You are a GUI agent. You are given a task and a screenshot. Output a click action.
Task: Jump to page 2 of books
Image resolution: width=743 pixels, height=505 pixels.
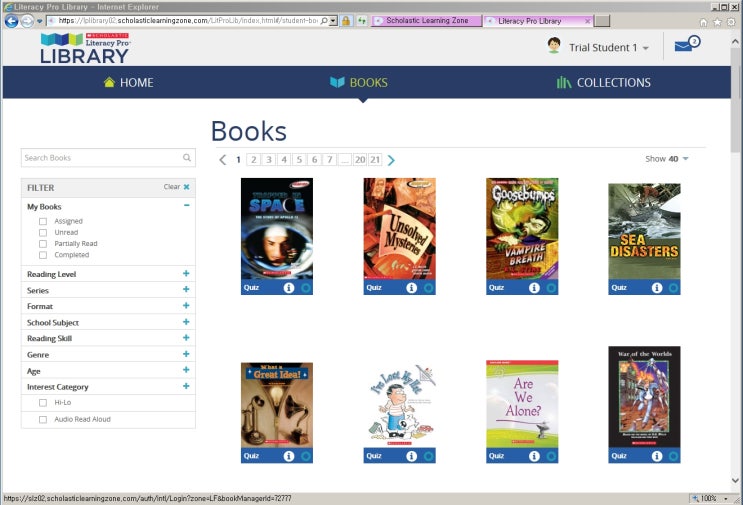[254, 160]
